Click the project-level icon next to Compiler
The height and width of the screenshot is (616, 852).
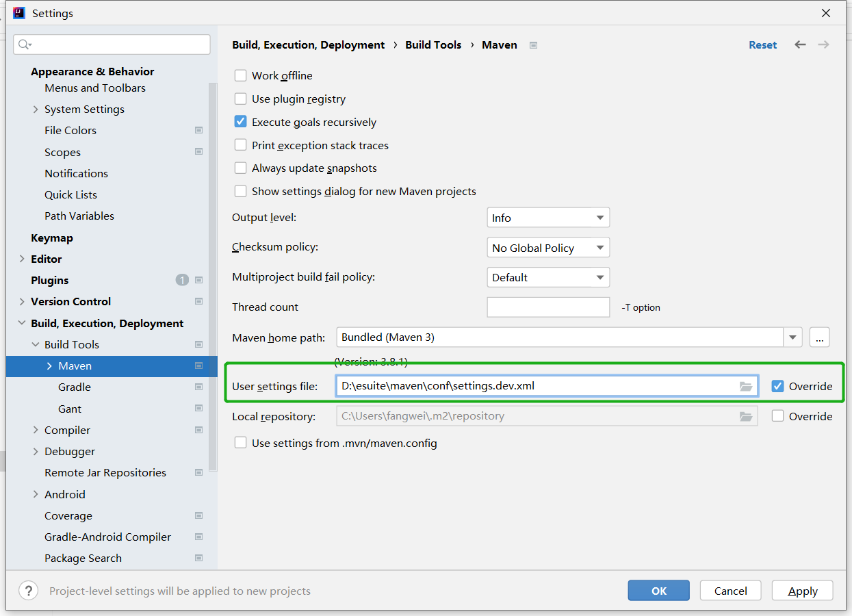(198, 430)
